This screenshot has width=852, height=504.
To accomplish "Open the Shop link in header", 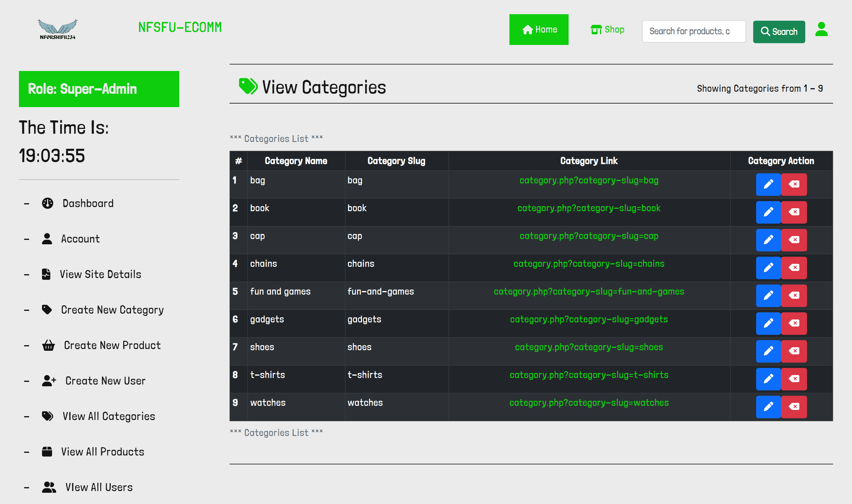I will 607,30.
